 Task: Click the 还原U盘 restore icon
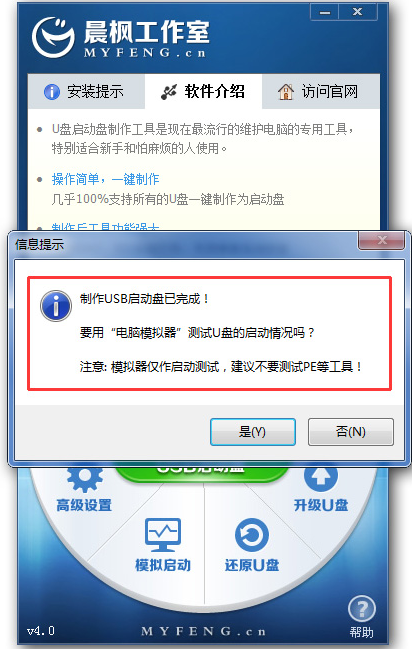coord(251,535)
